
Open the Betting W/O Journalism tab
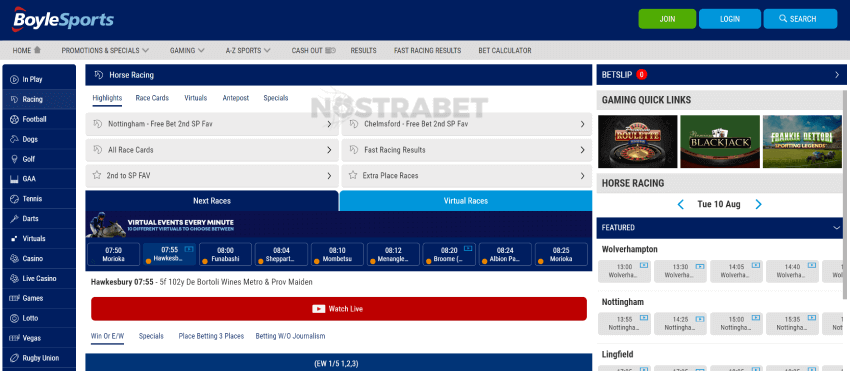point(291,336)
